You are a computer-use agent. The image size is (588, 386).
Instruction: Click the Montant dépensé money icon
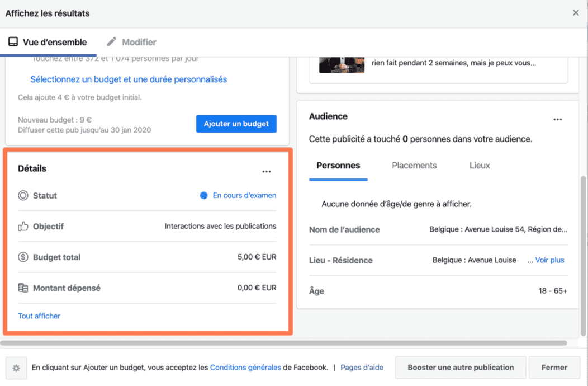pos(23,288)
